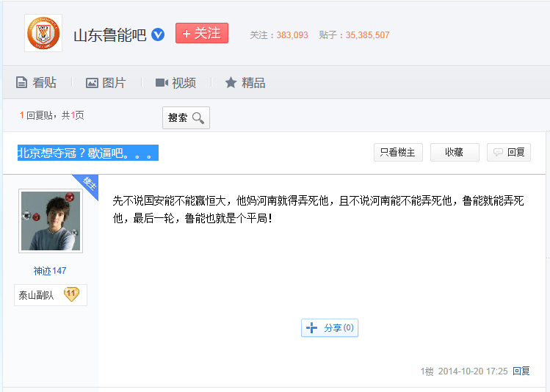550x392 pixels.
Task: Switch to the 精品 tab
Action: click(x=245, y=83)
